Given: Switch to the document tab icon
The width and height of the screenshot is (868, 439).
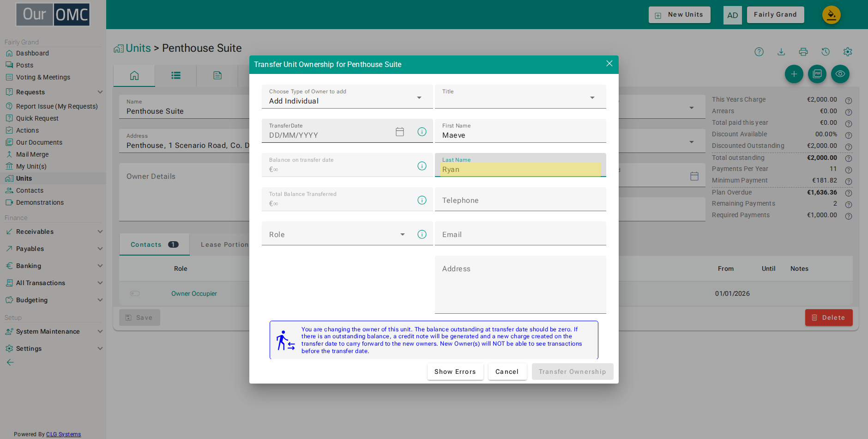Looking at the screenshot, I should pos(217,75).
